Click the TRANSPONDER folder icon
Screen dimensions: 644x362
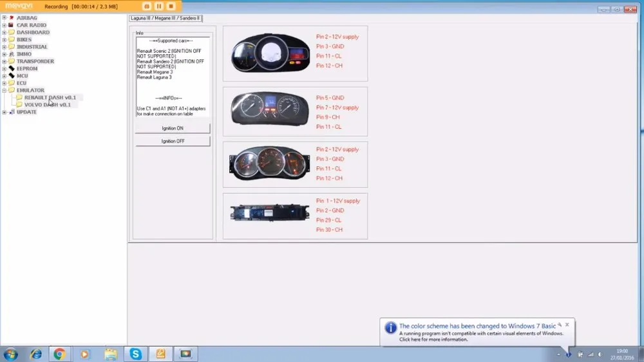tap(12, 61)
